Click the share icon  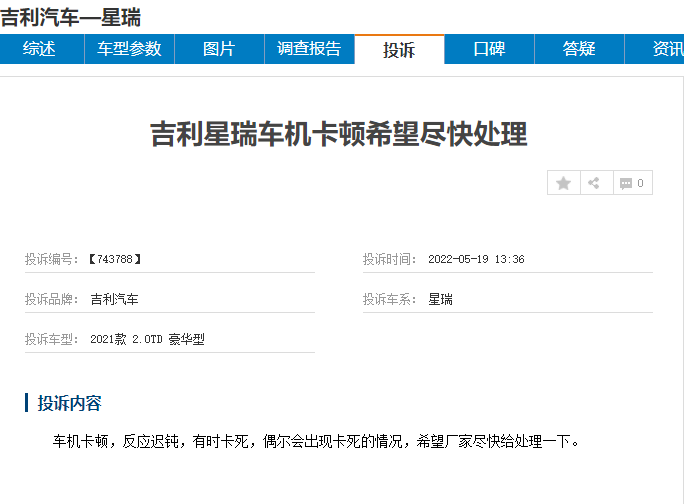coord(595,183)
